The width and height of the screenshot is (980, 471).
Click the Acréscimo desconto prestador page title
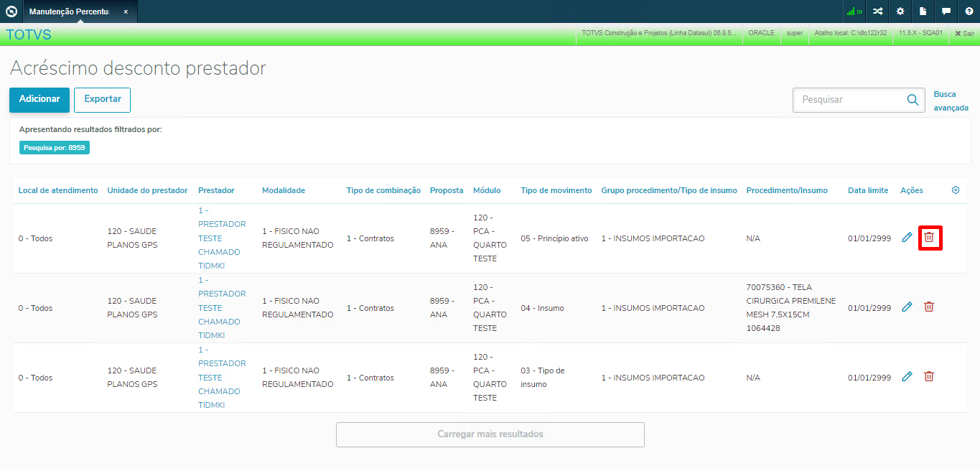pos(138,68)
